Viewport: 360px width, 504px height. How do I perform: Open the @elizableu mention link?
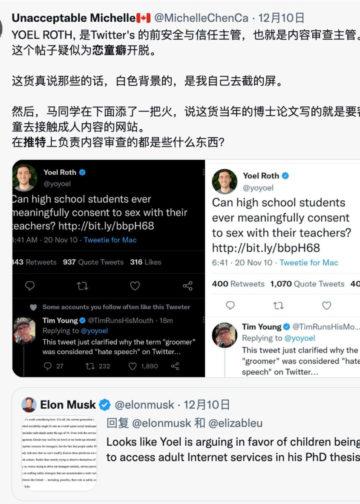[235, 423]
